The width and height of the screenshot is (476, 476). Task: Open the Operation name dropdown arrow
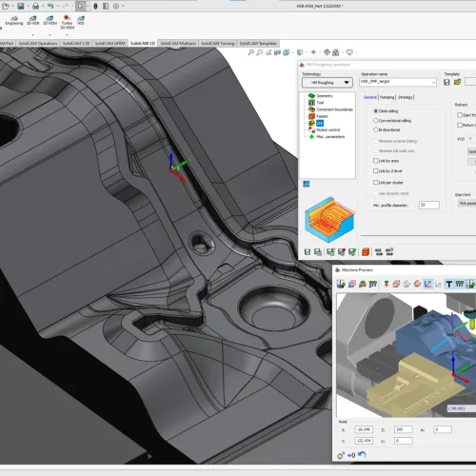433,83
